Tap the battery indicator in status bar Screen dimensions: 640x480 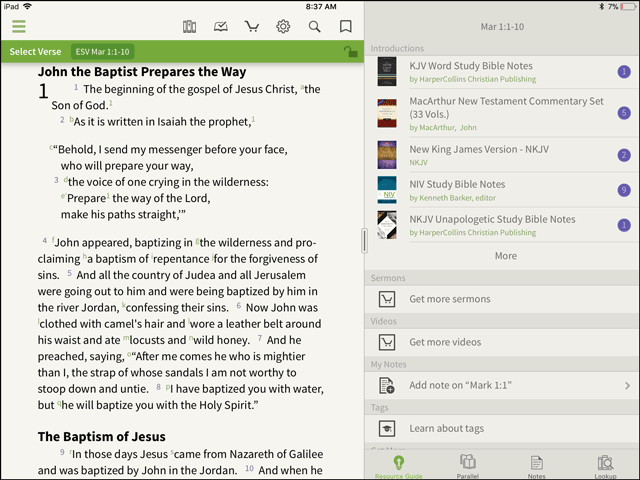click(x=628, y=7)
